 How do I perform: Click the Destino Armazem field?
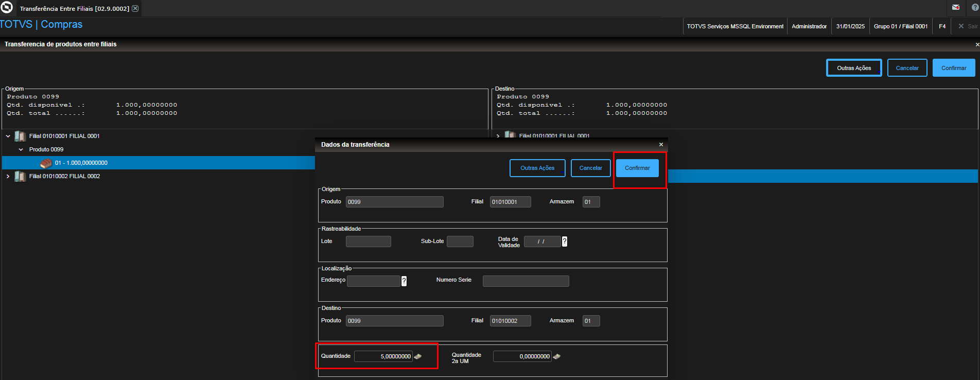591,321
